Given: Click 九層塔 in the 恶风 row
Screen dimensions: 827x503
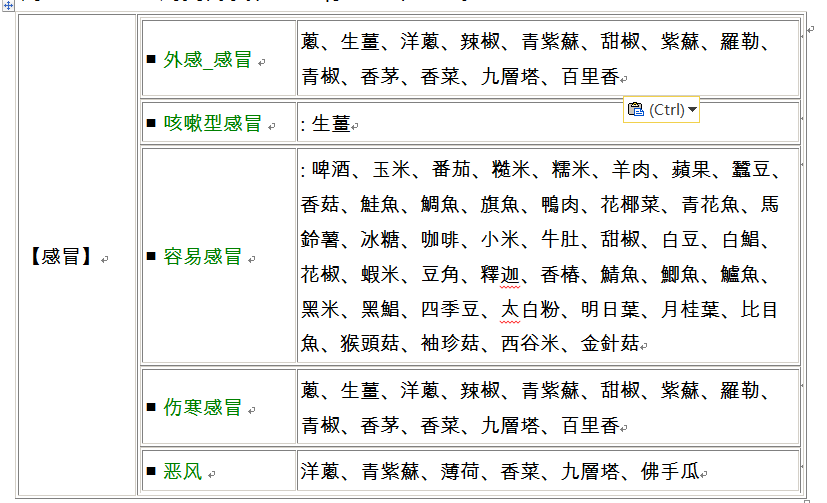Looking at the screenshot, I should coord(590,471).
